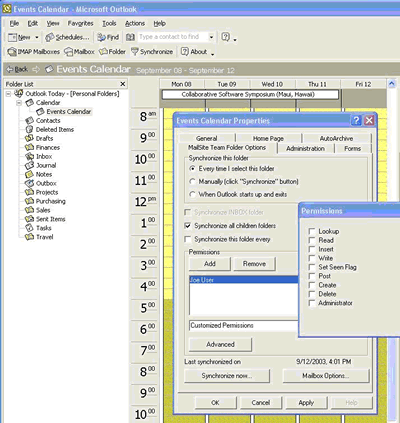Screen dimensions: 400x423
Task: Open the Actions menu
Action: coord(135,23)
